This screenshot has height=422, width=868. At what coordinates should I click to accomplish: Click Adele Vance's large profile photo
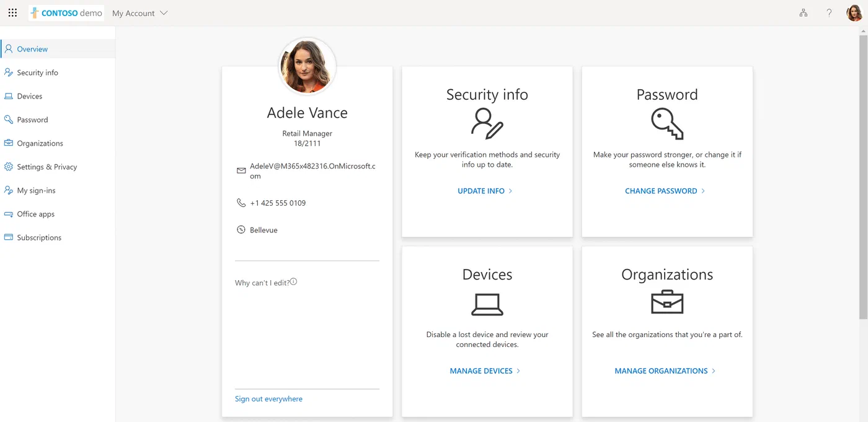pyautogui.click(x=308, y=66)
